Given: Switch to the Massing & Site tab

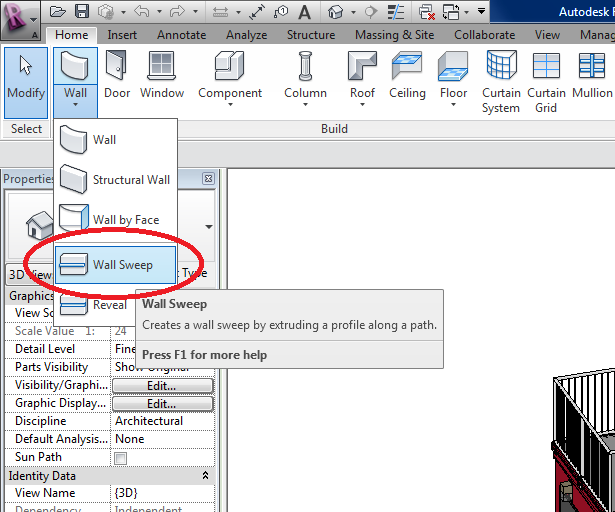Looking at the screenshot, I should [395, 35].
